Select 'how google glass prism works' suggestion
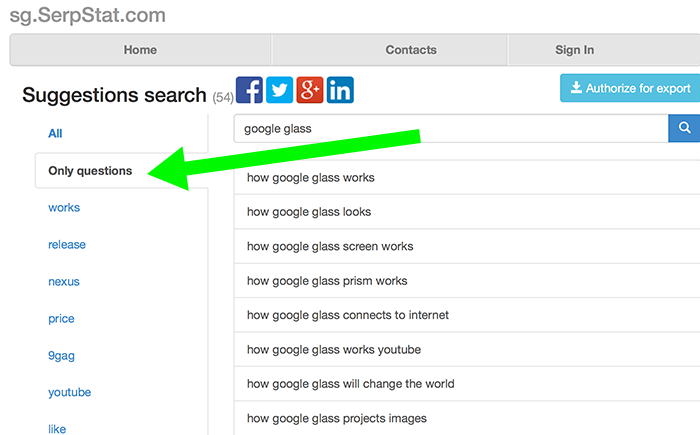The image size is (700, 435). pos(467,280)
